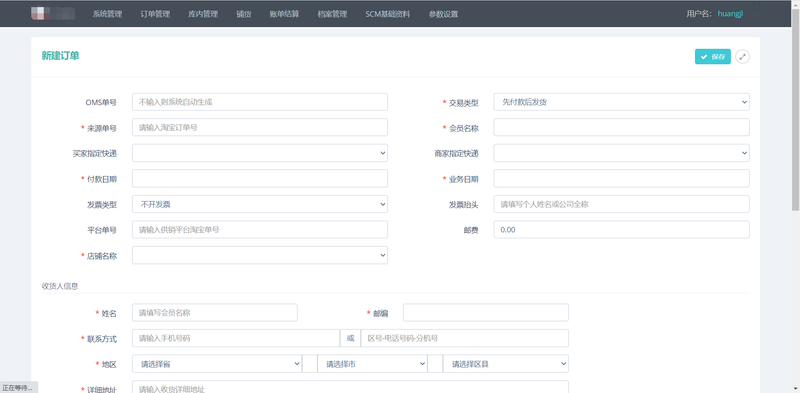
Task: Open the 请选择市 city dropdown
Action: pyautogui.click(x=372, y=364)
